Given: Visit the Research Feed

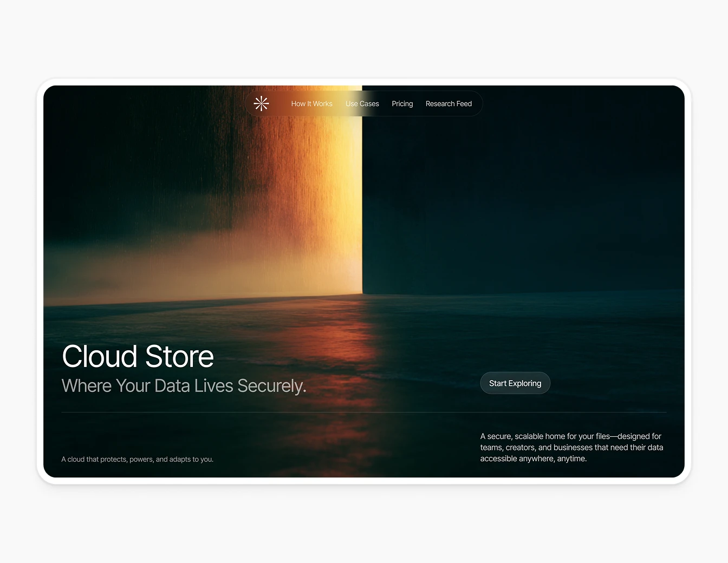Looking at the screenshot, I should [x=448, y=103].
